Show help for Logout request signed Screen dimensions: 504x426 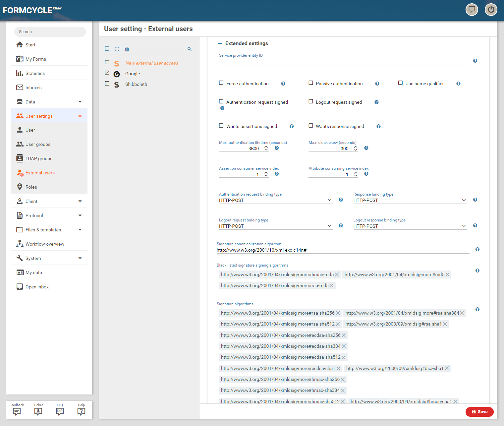click(376, 102)
